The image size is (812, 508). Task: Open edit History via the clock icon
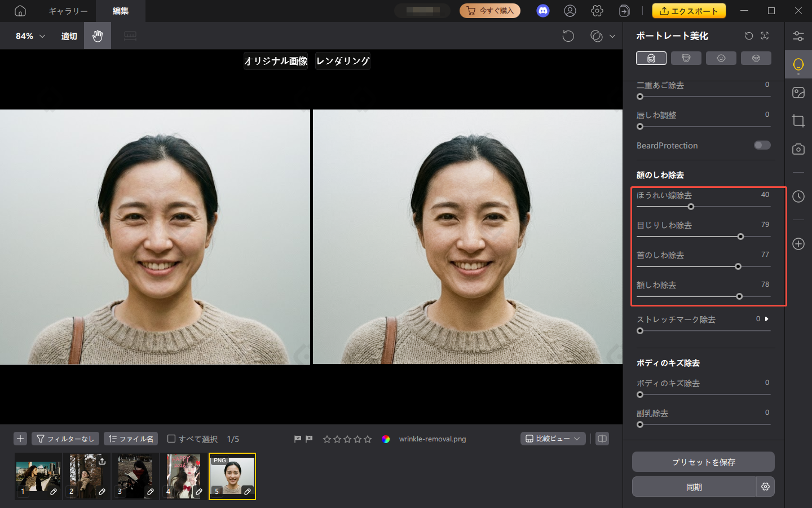coord(798,196)
